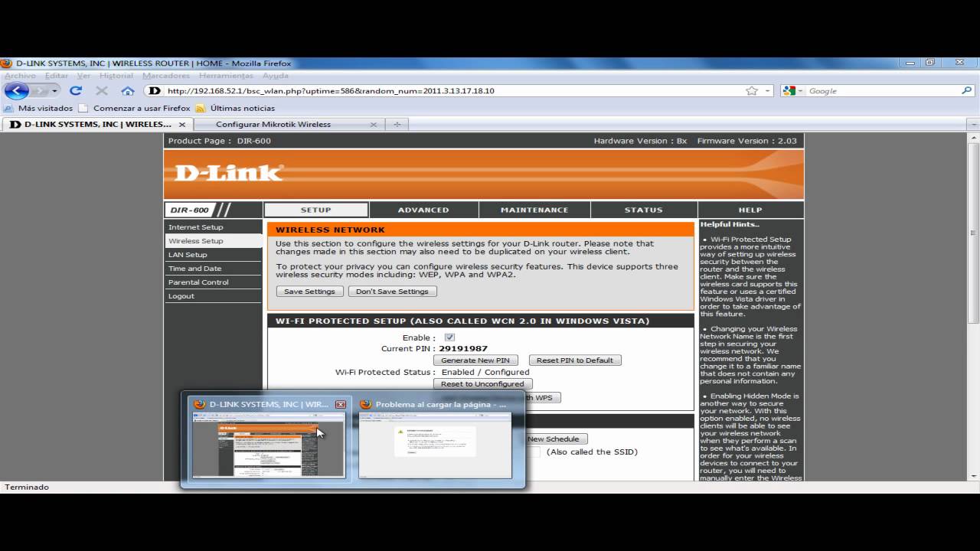This screenshot has height=551, width=980.
Task: Bookmark this page with the star icon
Action: (752, 91)
